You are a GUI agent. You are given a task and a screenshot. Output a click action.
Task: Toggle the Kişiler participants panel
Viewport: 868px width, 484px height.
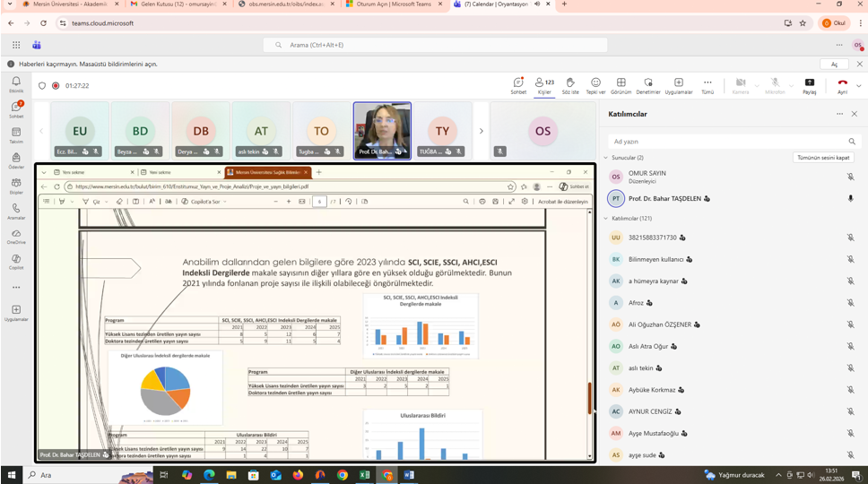click(543, 84)
